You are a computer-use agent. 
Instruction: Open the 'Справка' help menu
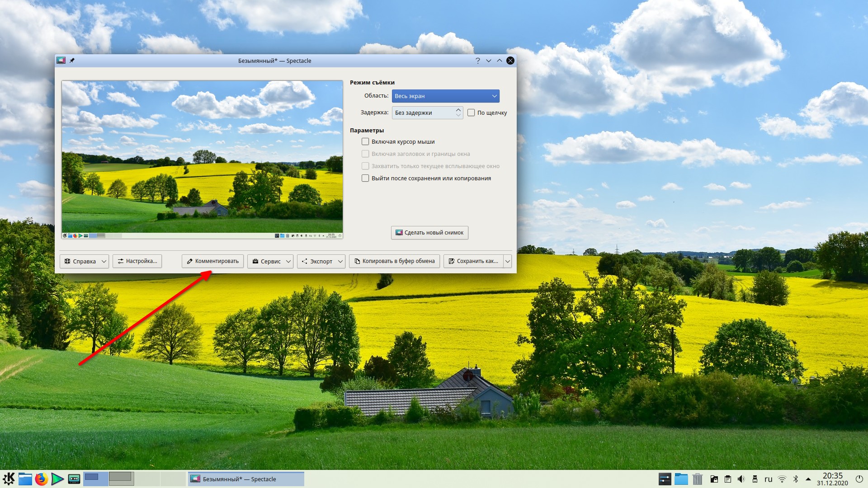(x=84, y=261)
